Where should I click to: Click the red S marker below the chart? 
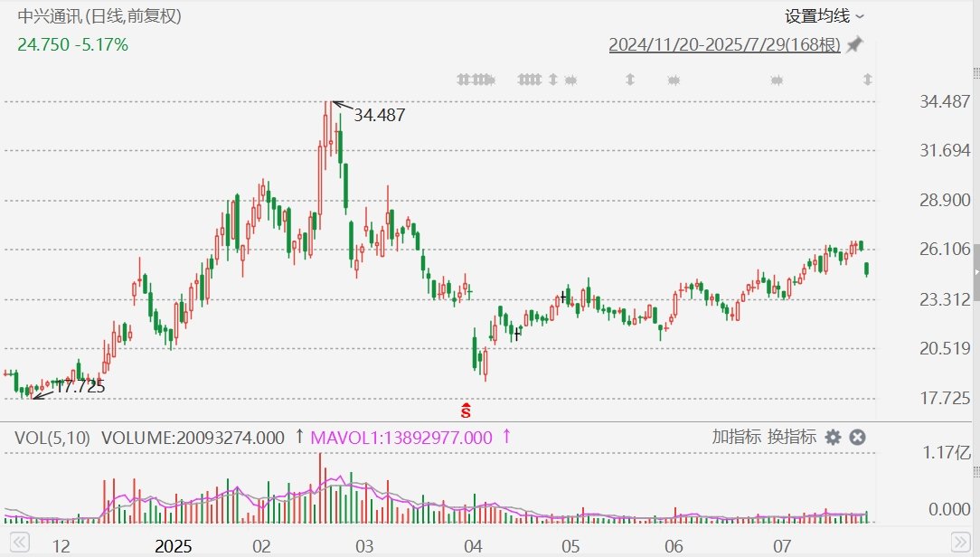[x=466, y=411]
